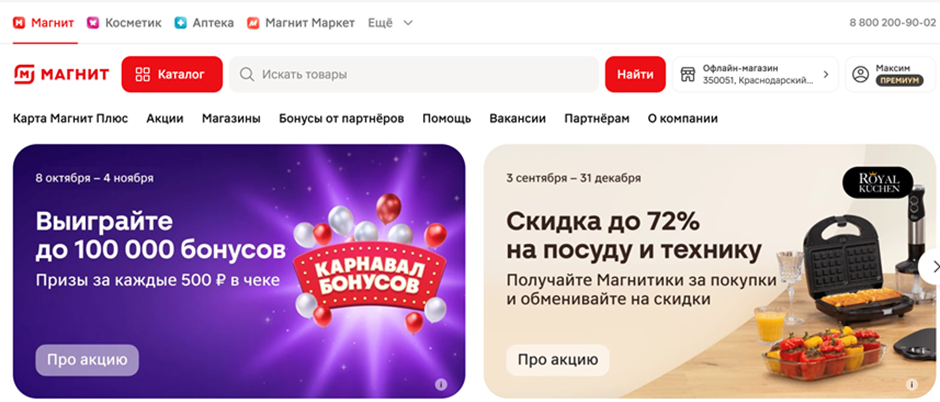
Task: Open the Офлайн-магазин address chevron
Action: pyautogui.click(x=825, y=74)
